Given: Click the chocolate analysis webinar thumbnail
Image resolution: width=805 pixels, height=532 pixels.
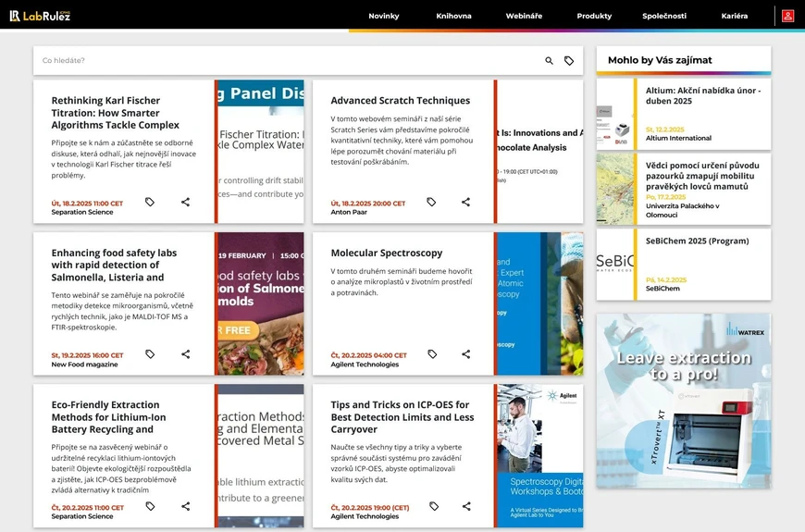Looking at the screenshot, I should point(540,152).
